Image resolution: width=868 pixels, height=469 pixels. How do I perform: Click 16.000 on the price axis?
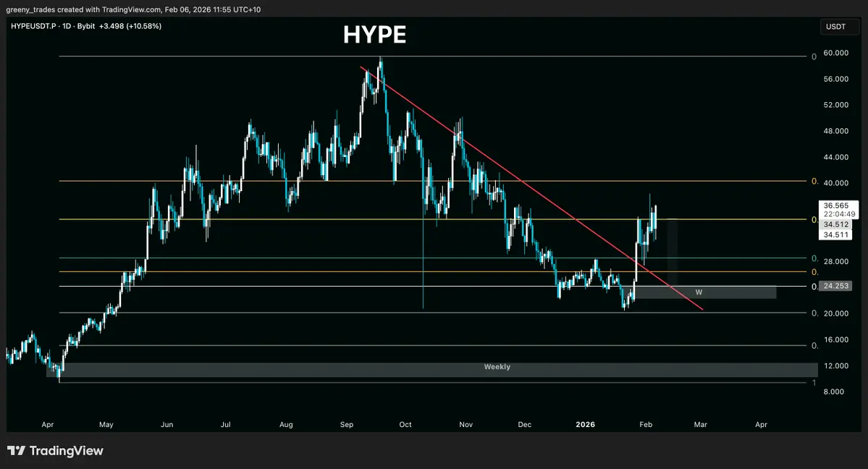coord(836,340)
